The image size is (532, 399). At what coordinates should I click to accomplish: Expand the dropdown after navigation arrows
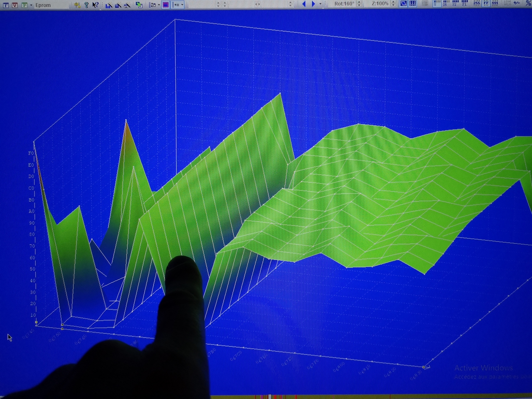(320, 4)
